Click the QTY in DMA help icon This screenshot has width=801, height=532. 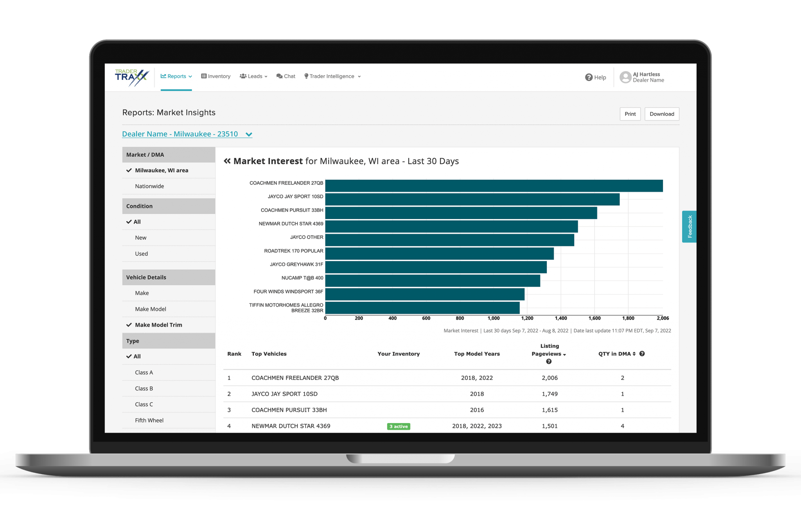click(x=642, y=354)
